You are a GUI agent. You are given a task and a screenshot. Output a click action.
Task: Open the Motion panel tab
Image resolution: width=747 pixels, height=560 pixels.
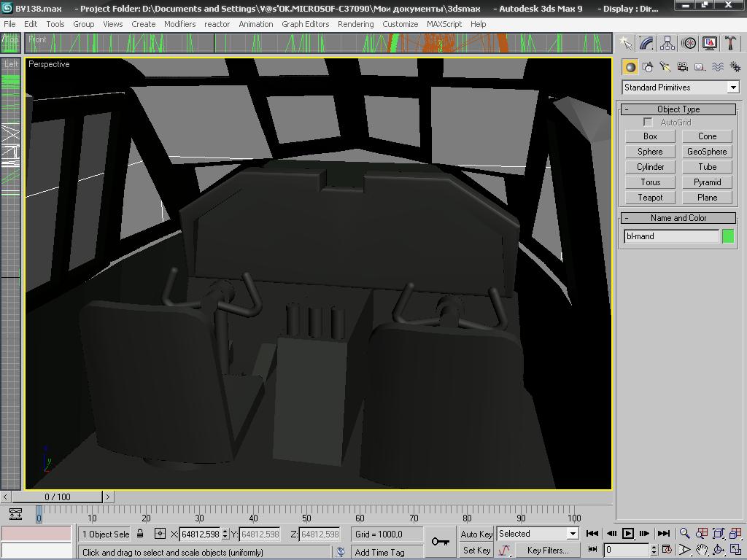click(x=689, y=44)
